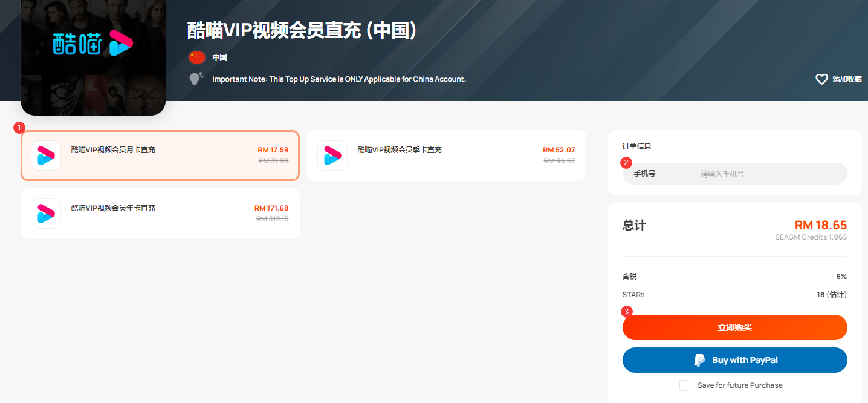Click the China flag icon

197,57
